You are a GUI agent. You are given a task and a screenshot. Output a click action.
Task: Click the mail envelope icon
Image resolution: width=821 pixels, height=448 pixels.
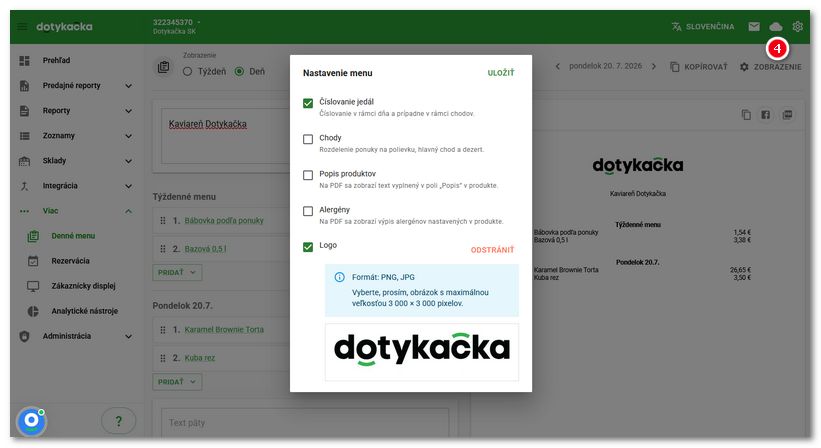pos(753,26)
